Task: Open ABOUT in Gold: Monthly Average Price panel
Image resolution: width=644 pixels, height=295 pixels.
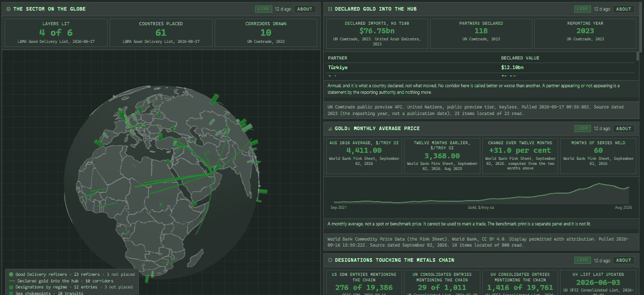Action: [624, 129]
